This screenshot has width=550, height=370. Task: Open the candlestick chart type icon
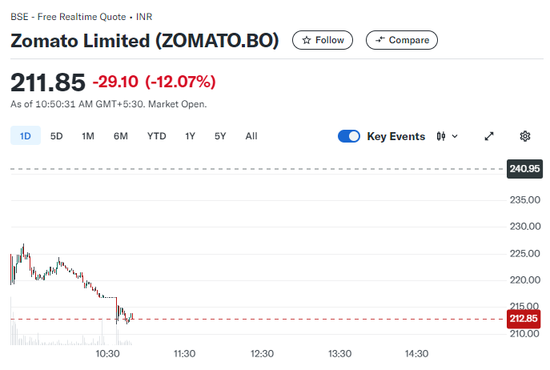pos(441,136)
